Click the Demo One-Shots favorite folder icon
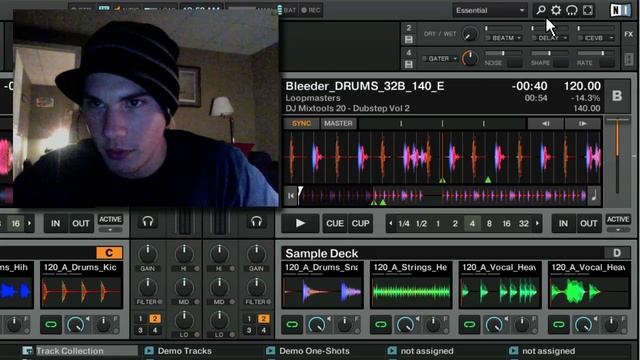Viewport: 640px width, 360px height. pyautogui.click(x=270, y=351)
